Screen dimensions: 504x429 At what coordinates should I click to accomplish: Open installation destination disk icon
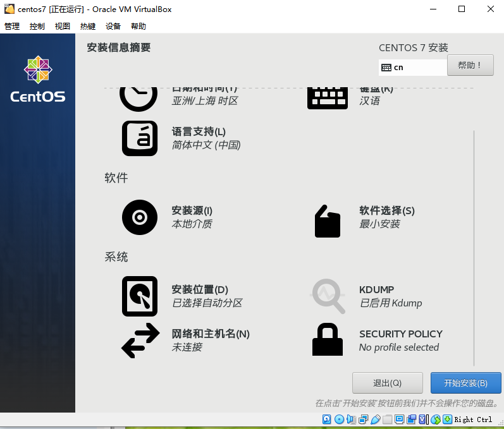coord(140,296)
